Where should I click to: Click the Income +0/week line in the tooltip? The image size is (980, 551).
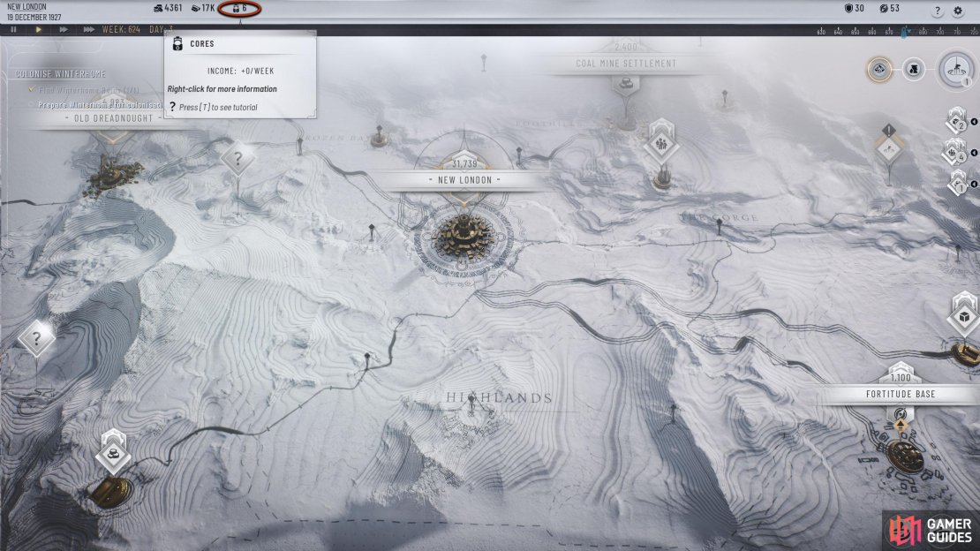241,71
